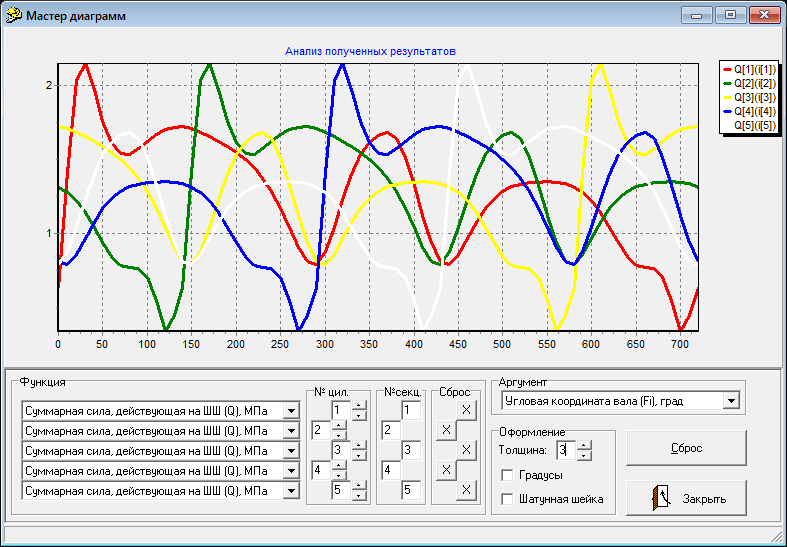Click the №секц. field showing 2
Screen dimensions: 787x547
pos(391,430)
